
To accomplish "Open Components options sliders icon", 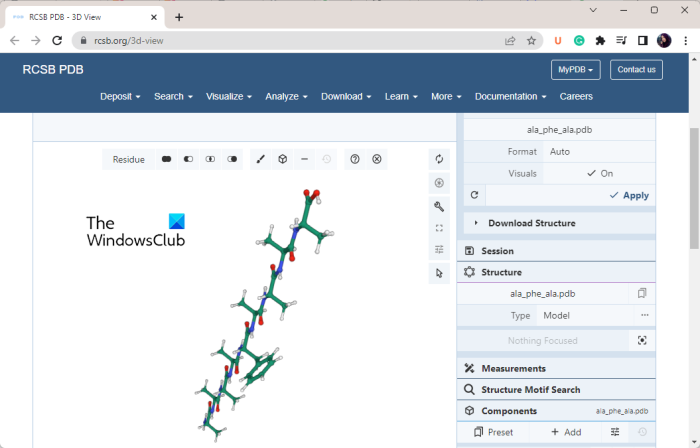I will click(x=615, y=432).
